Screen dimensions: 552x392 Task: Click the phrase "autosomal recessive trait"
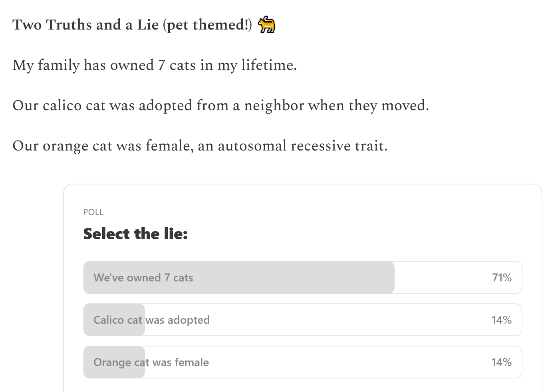tap(302, 146)
